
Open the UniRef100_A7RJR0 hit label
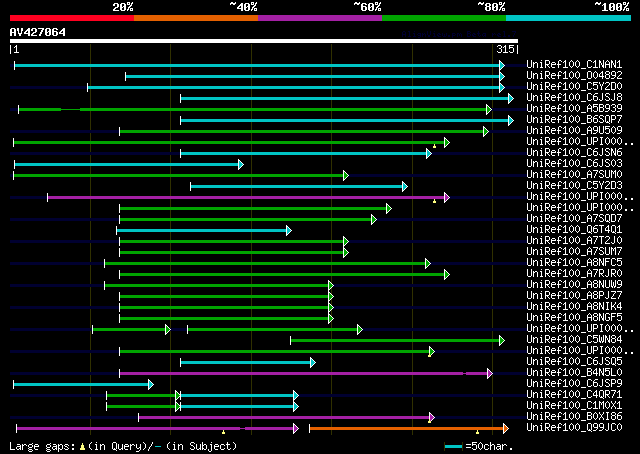coord(574,274)
